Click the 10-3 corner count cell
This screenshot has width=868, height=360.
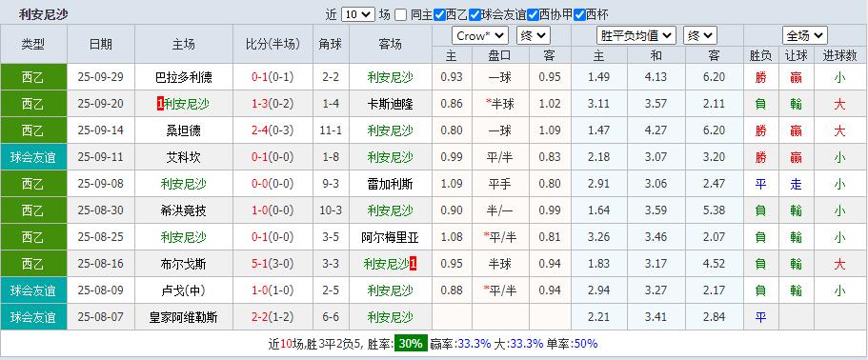coord(331,210)
